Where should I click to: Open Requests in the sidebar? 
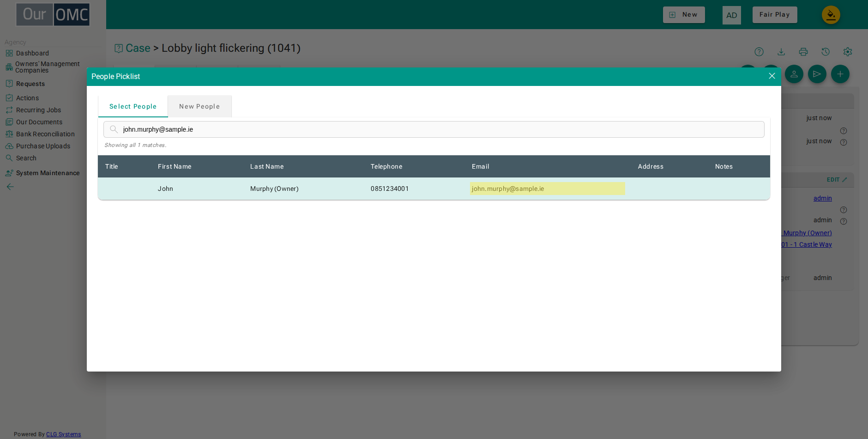[x=30, y=84]
